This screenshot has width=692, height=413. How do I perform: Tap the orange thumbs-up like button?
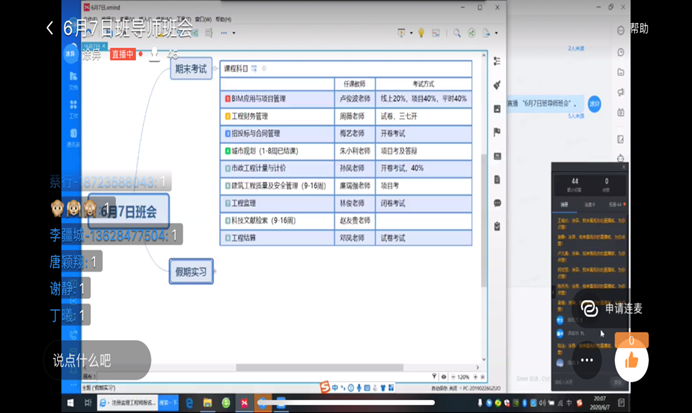(x=631, y=360)
